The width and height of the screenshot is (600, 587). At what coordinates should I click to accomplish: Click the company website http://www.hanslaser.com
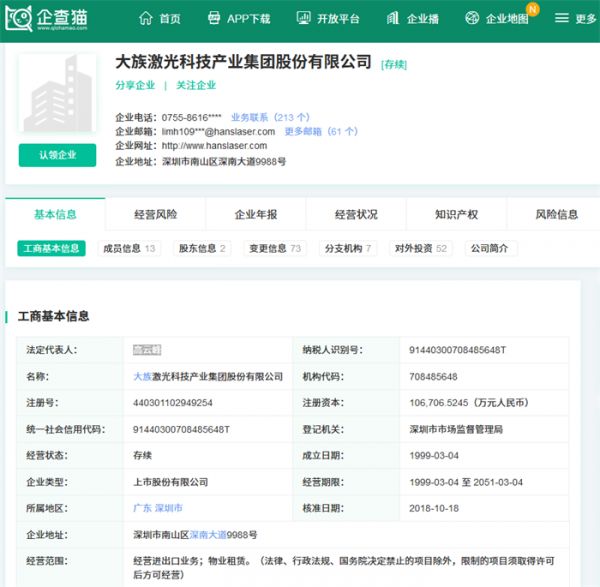(x=214, y=146)
